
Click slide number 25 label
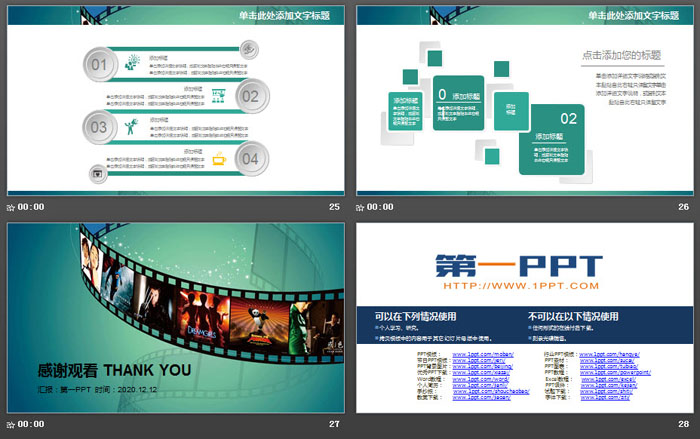[x=334, y=207]
